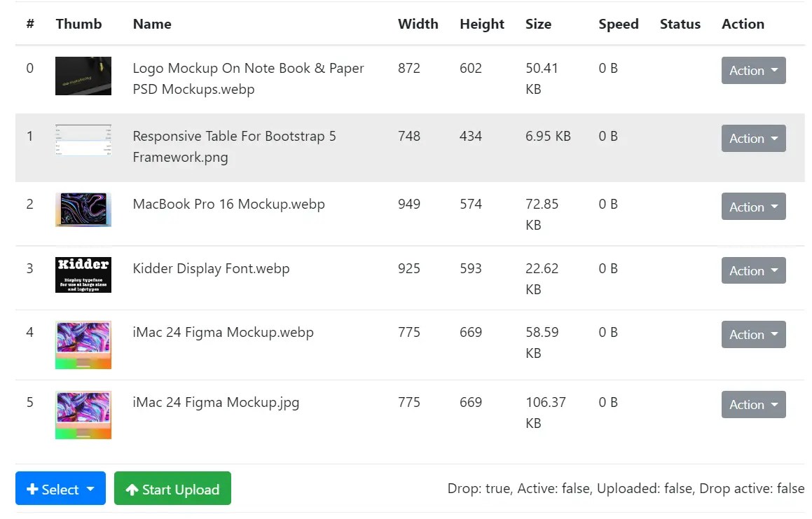Image resolution: width=812 pixels, height=519 pixels.
Task: Expand the Action menu for MacBook Pro 16 Mockup
Action: pos(753,207)
